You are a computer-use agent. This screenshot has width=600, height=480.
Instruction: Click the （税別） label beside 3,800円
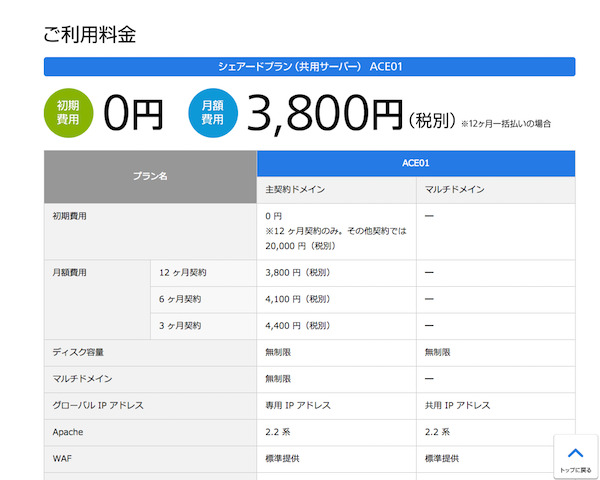click(x=432, y=121)
